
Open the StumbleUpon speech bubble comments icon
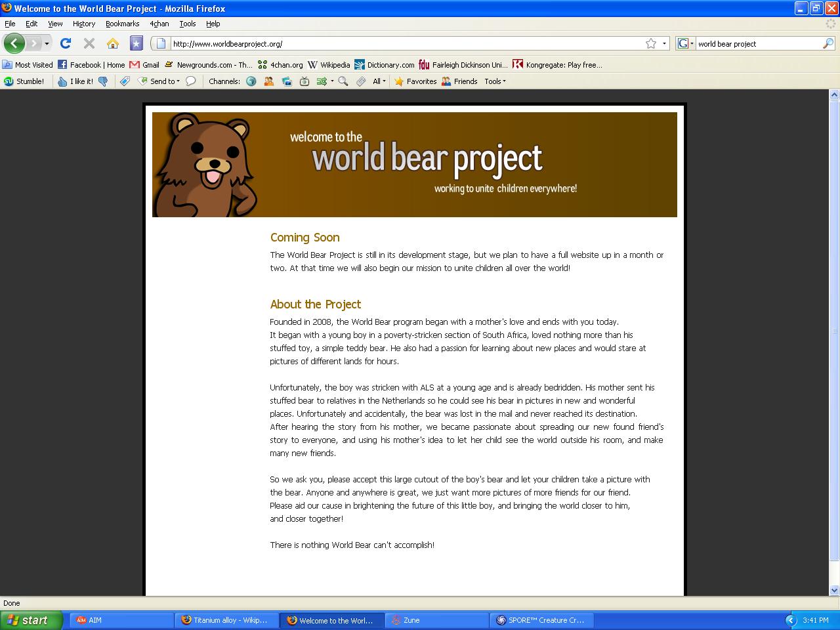(x=191, y=81)
